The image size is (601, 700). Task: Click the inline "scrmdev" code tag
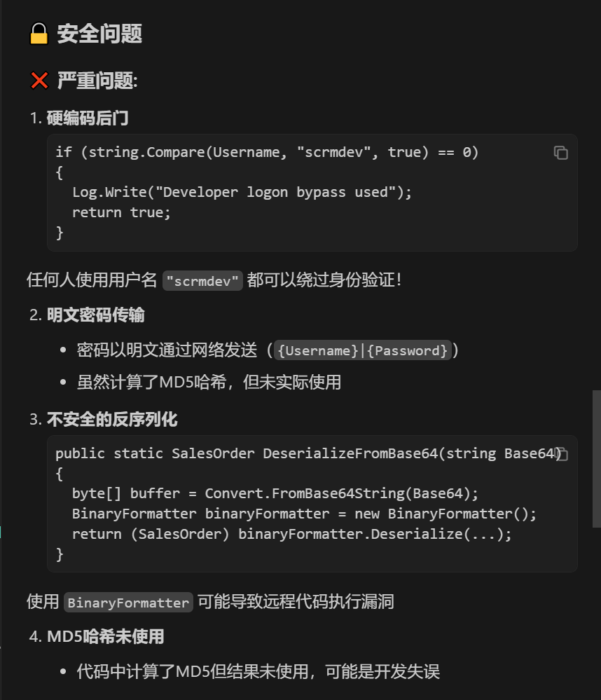203,281
